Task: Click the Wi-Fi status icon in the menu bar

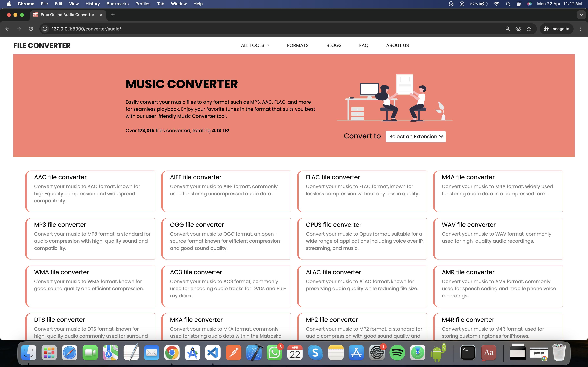Action: [x=497, y=4]
